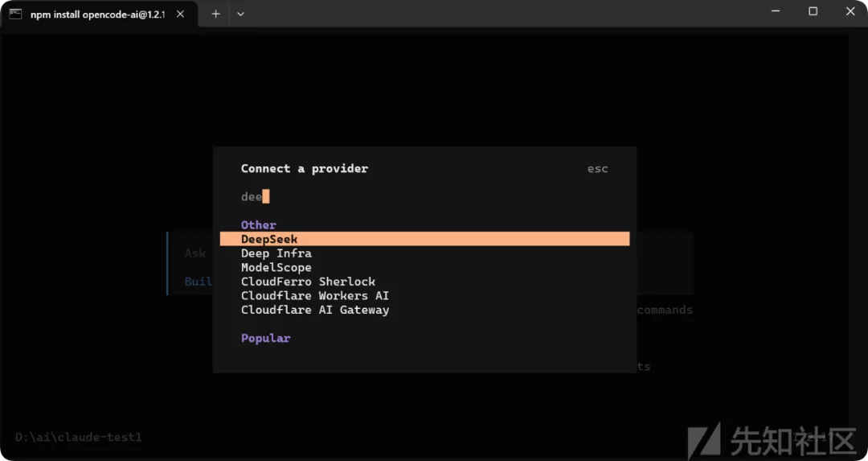
Task: Click the D:\ai\claude-test1 path text
Action: click(79, 437)
